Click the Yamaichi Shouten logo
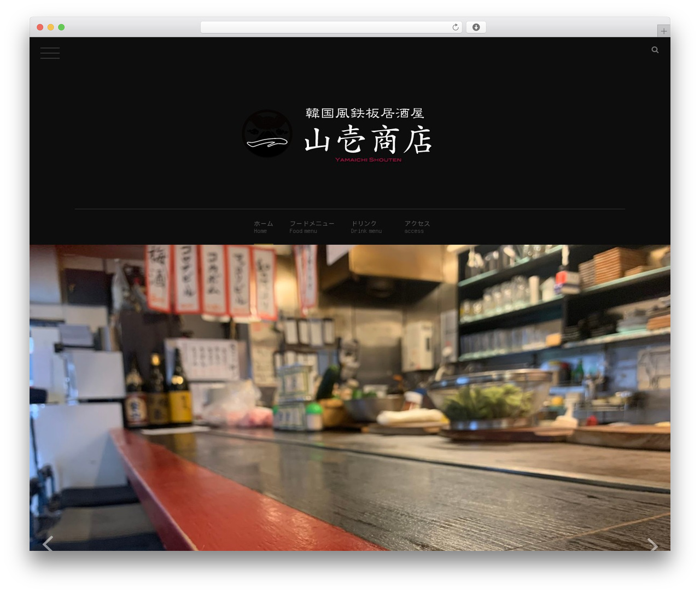Image resolution: width=700 pixels, height=593 pixels. point(337,134)
